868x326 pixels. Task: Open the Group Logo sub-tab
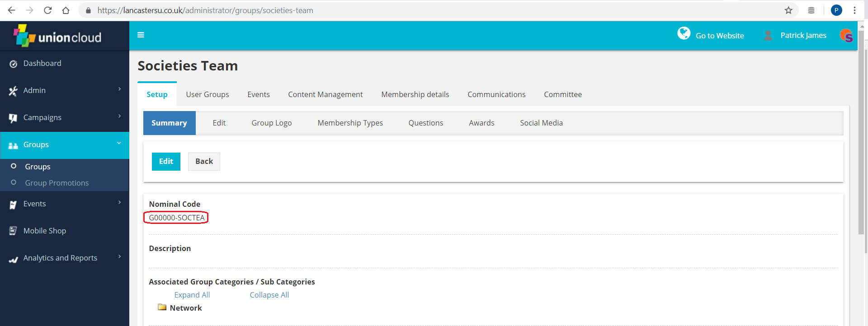[272, 123]
